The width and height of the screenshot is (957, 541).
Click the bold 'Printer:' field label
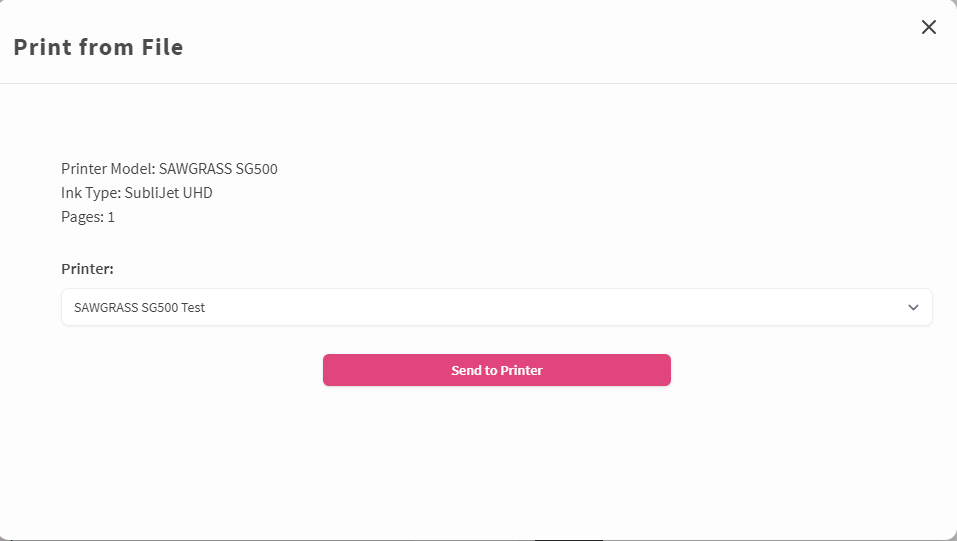pos(87,269)
